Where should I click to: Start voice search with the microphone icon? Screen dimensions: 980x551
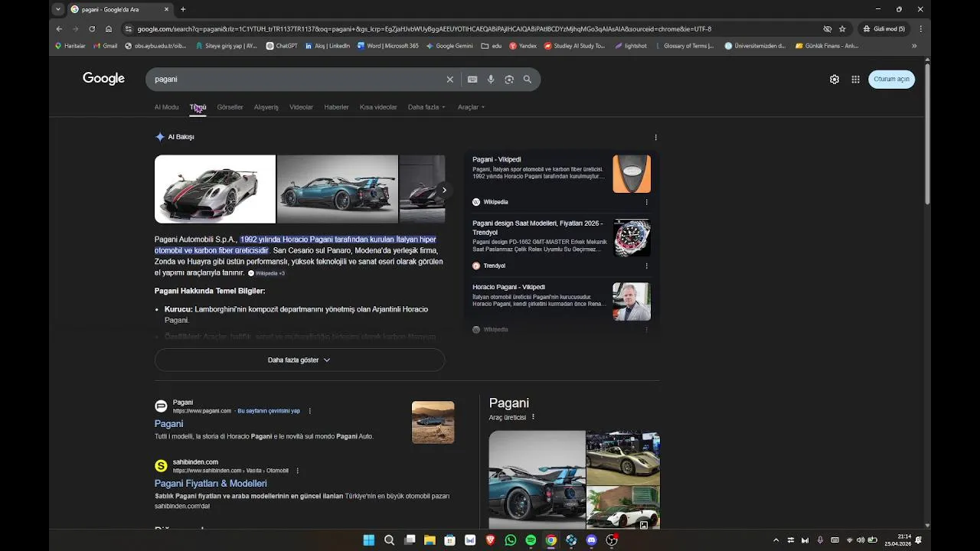tap(491, 80)
